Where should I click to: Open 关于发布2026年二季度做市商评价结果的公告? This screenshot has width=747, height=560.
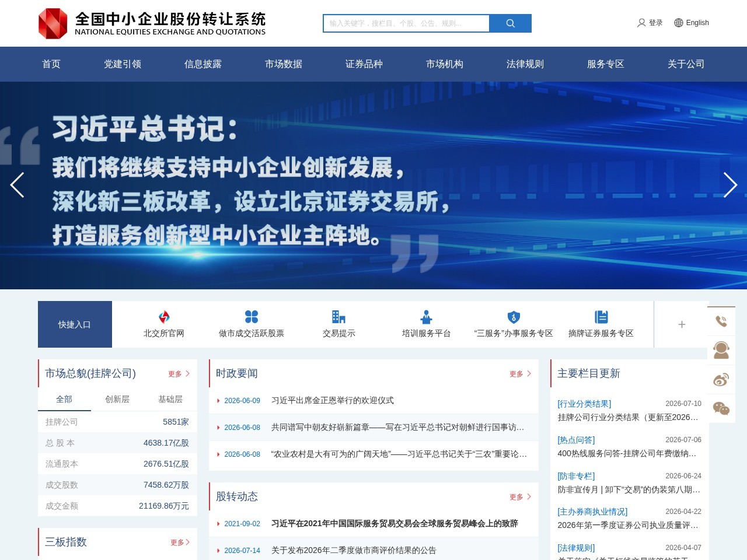coord(354,550)
